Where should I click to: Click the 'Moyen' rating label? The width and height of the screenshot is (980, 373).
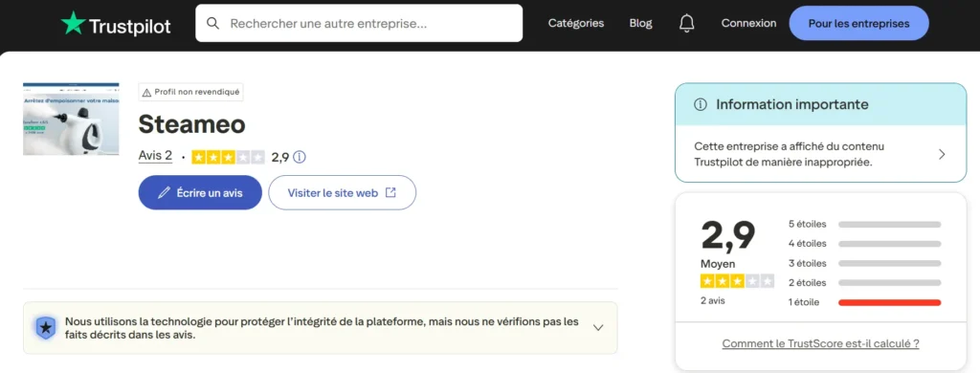pos(718,264)
